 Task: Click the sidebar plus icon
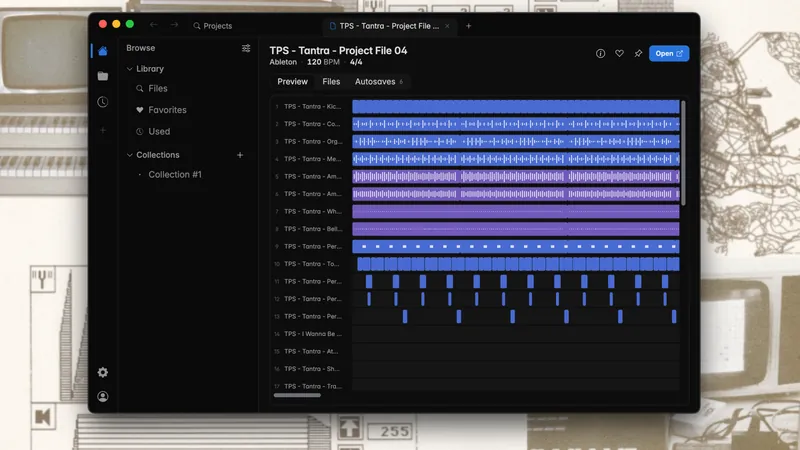(103, 130)
